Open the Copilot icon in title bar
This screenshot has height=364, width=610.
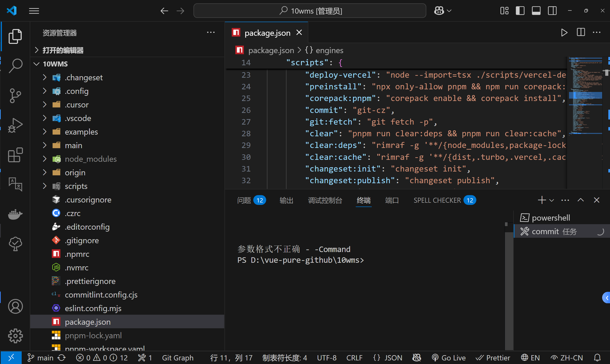coord(439,11)
